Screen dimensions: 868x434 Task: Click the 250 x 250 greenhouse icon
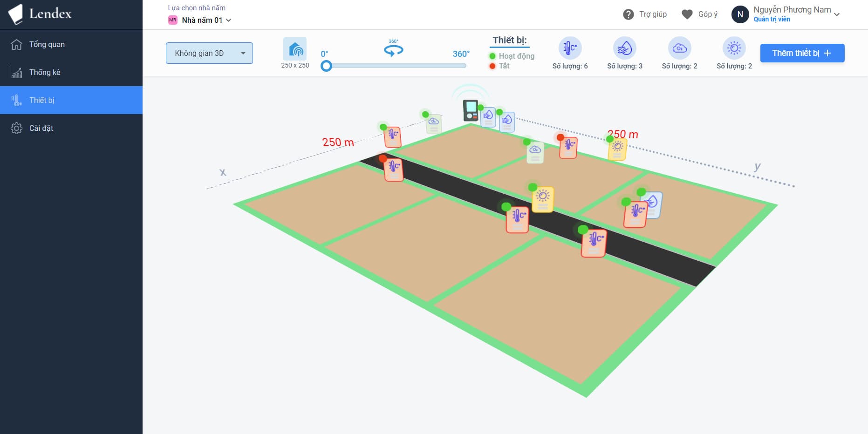pyautogui.click(x=295, y=49)
